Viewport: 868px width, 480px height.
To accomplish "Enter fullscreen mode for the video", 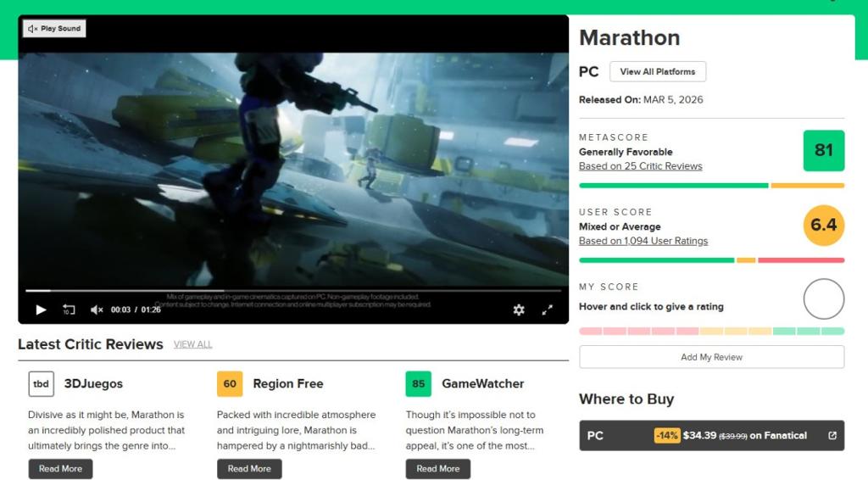I will 548,310.
